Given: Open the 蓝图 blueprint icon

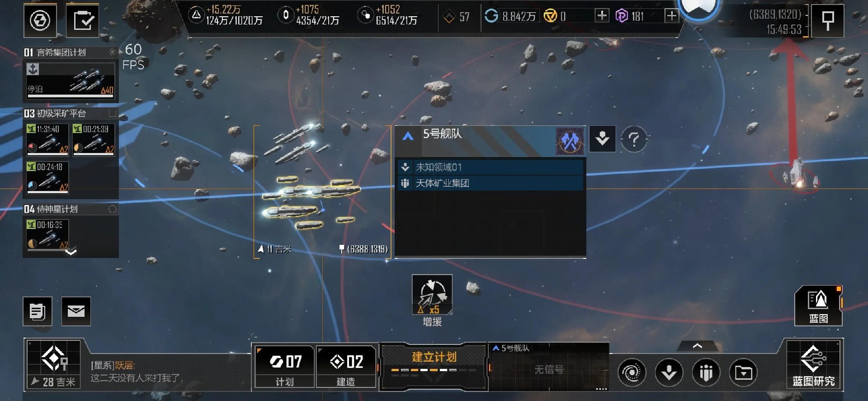Looking at the screenshot, I should (x=818, y=306).
